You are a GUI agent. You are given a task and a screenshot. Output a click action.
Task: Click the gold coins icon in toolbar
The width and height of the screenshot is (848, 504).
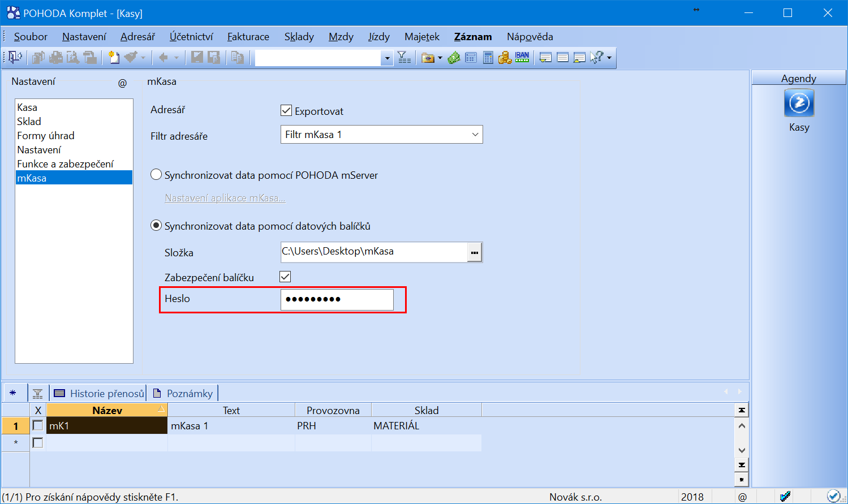tap(505, 57)
